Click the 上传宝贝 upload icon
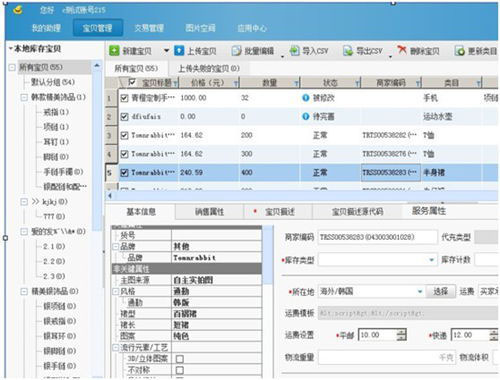The height and width of the screenshot is (380, 500). [x=179, y=51]
